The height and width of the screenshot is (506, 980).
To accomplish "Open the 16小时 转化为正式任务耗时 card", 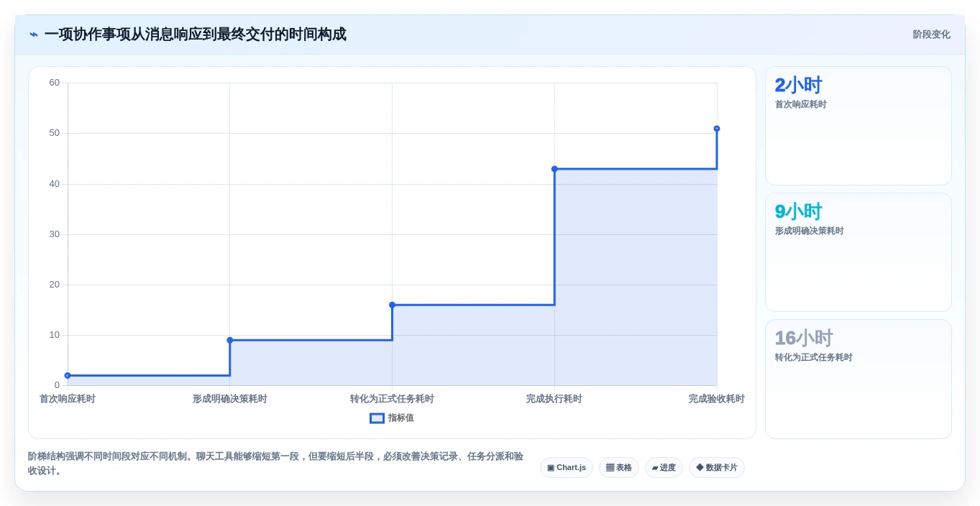I will click(858, 379).
